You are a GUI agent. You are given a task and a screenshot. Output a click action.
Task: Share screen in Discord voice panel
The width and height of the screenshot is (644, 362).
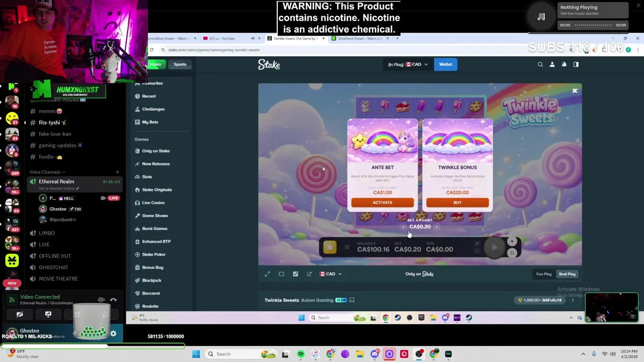coord(48,314)
